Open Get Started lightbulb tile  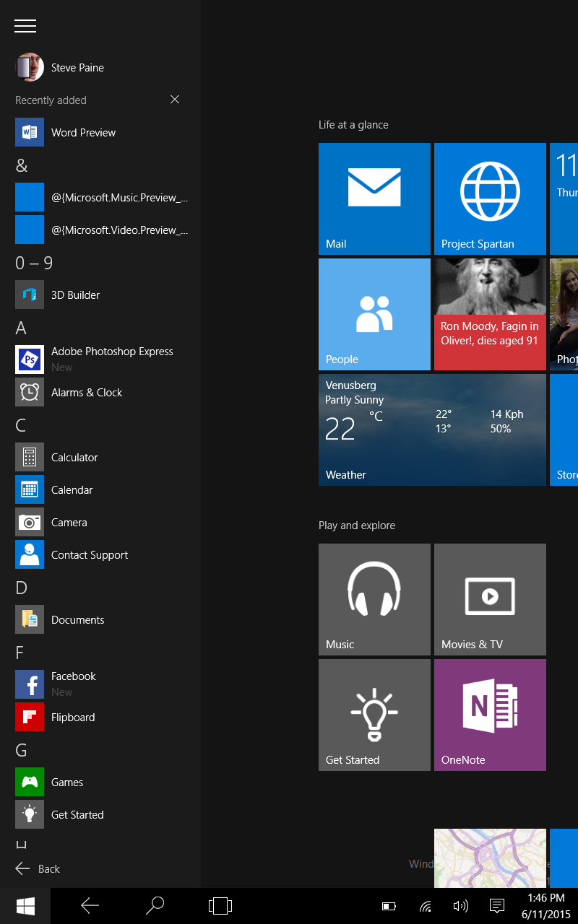point(374,715)
